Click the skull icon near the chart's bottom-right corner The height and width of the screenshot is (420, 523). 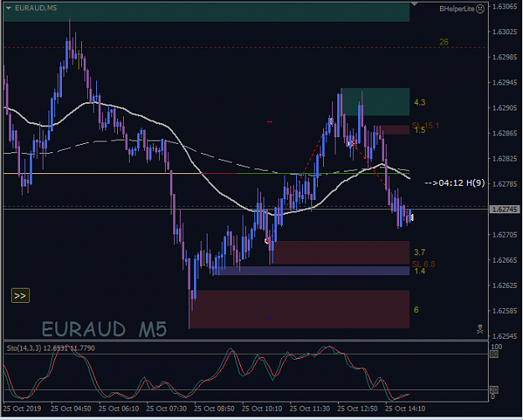[479, 330]
